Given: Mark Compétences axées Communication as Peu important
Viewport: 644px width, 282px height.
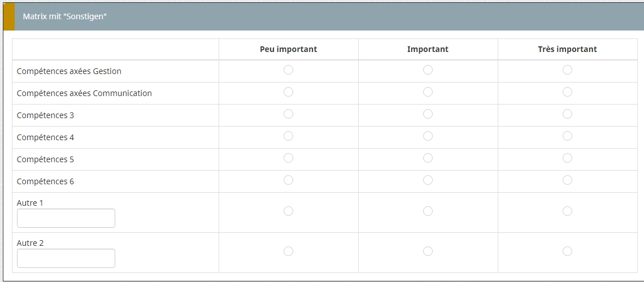Looking at the screenshot, I should tap(288, 92).
